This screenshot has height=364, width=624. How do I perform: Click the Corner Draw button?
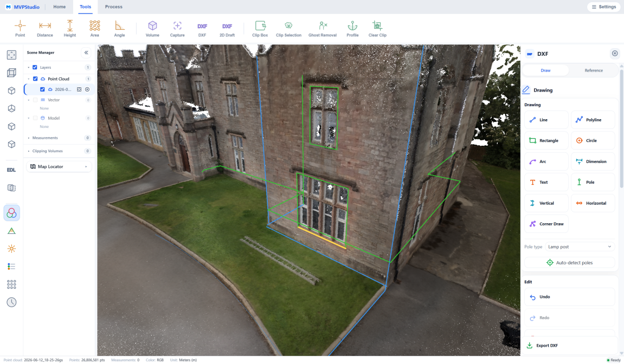(x=546, y=224)
